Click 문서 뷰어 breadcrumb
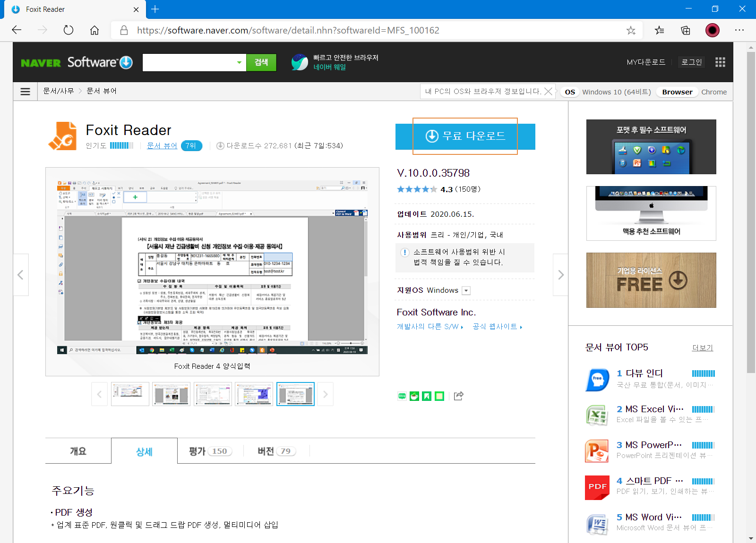This screenshot has height=543, width=756. [102, 91]
